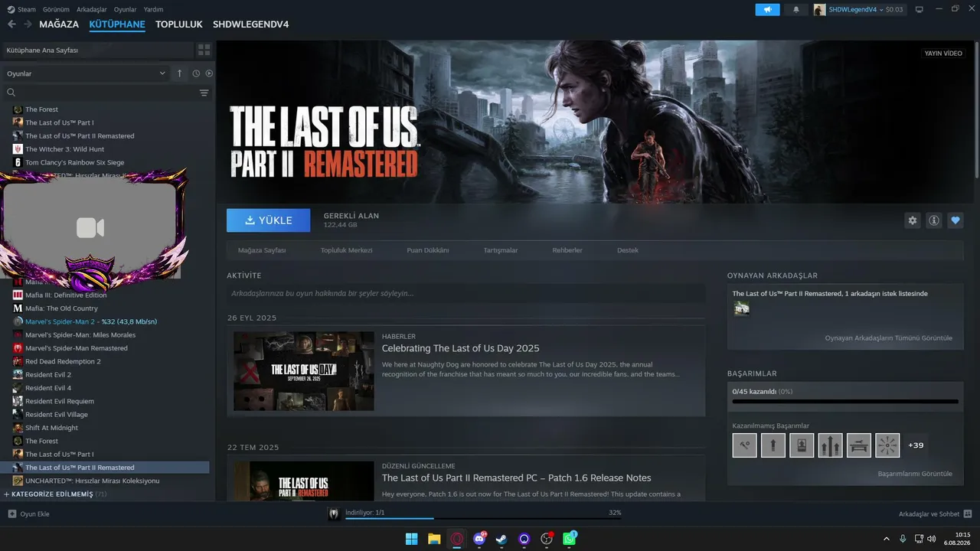Open the Mağaza Sayfası game link
This screenshot has height=551, width=980.
coord(262,250)
